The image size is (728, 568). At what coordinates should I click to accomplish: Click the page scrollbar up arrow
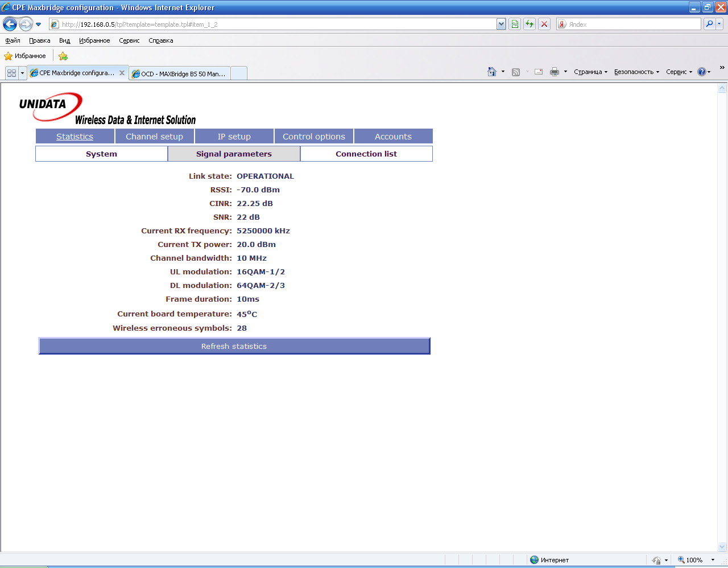pos(722,88)
